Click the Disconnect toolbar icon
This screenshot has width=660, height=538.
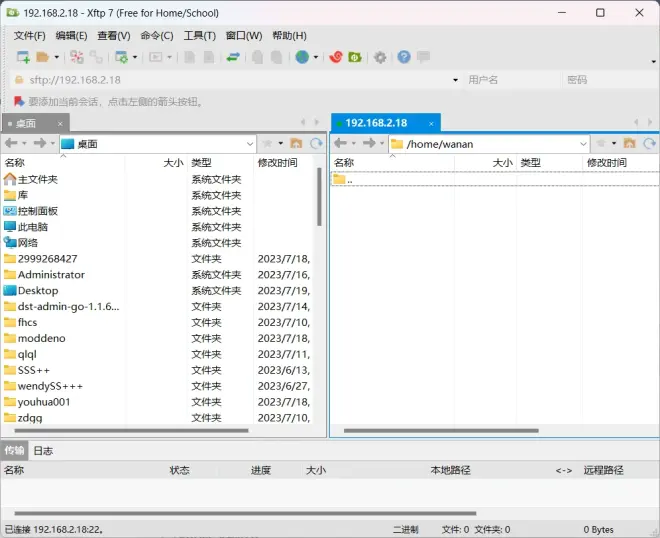pyautogui.click(x=77, y=57)
